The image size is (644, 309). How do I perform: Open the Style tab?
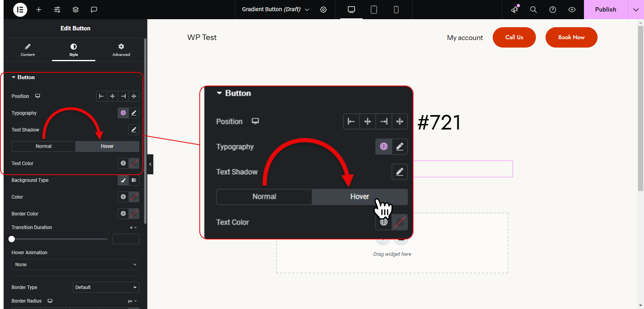click(74, 50)
